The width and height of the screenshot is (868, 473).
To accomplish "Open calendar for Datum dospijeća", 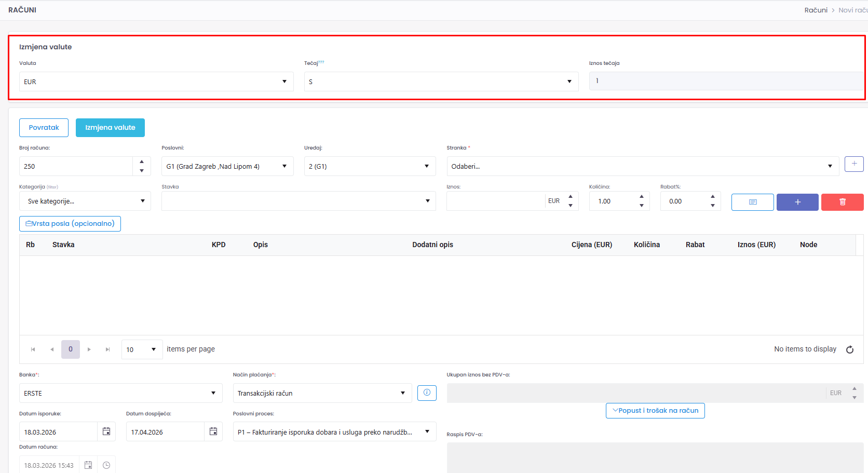I will coord(213,431).
